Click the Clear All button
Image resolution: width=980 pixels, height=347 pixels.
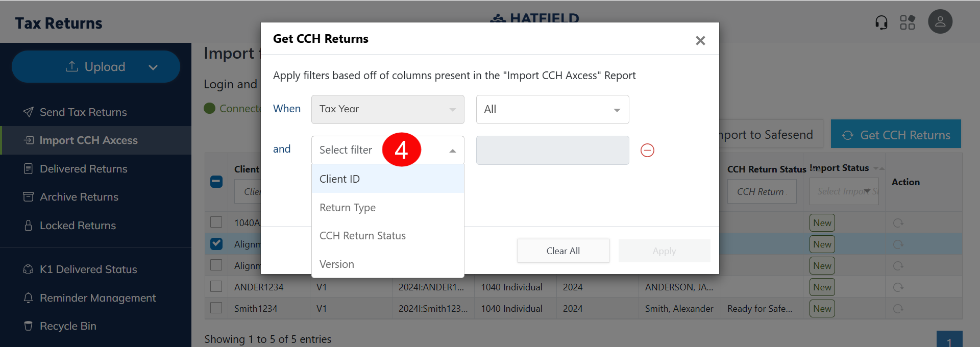coord(563,251)
